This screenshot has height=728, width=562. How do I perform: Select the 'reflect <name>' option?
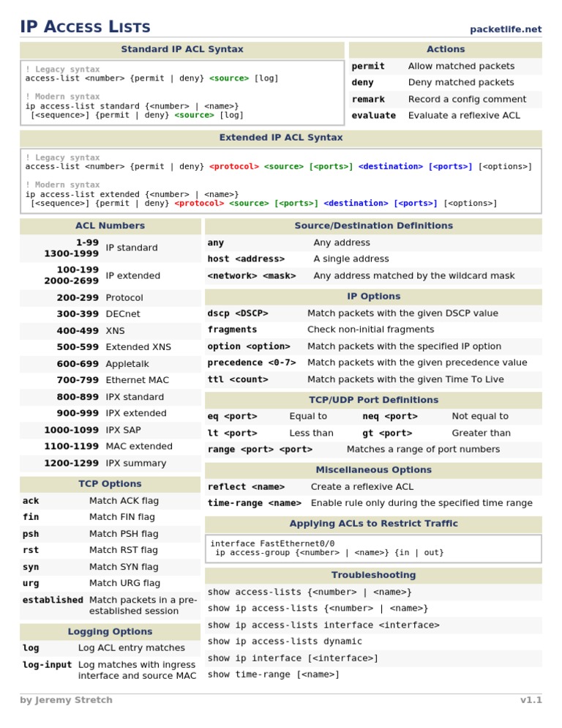pyautogui.click(x=246, y=486)
